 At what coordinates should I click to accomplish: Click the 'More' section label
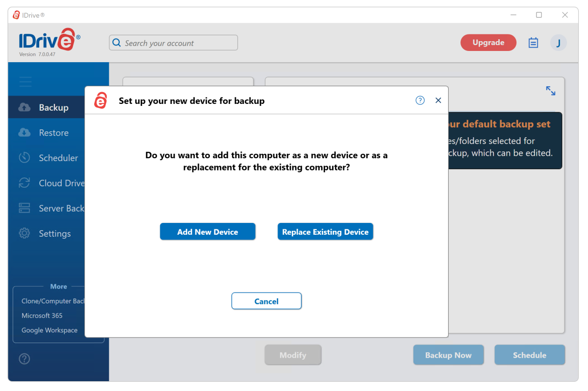tap(58, 286)
